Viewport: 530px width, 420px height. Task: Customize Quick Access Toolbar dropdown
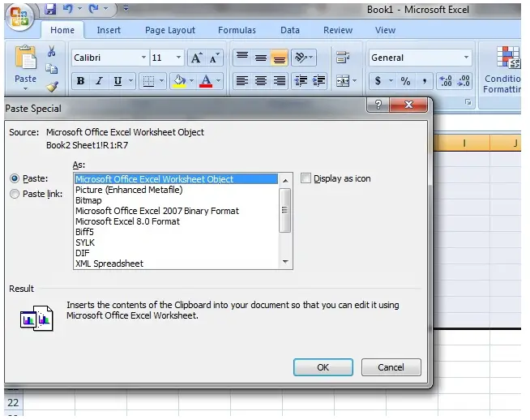click(x=126, y=8)
